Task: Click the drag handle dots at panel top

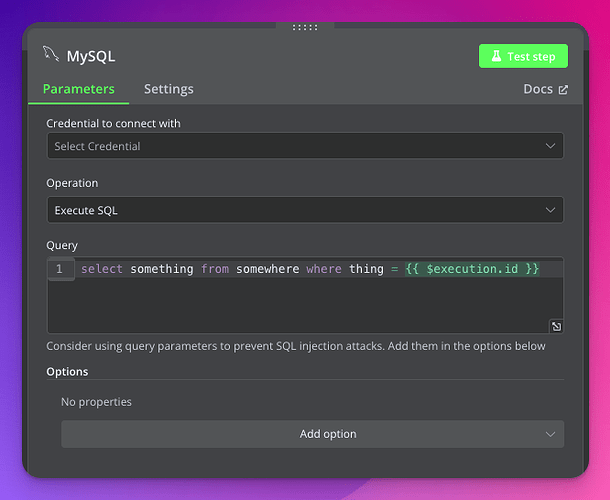Action: coord(305,27)
